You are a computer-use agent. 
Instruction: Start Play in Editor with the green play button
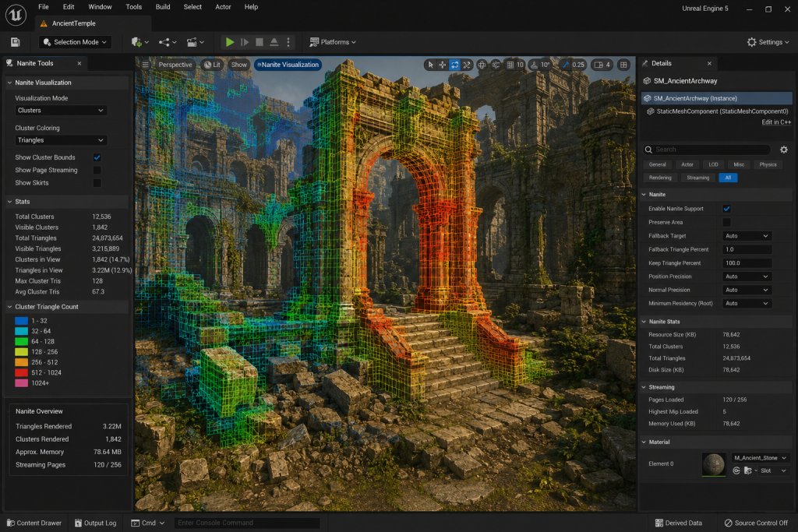[x=230, y=42]
